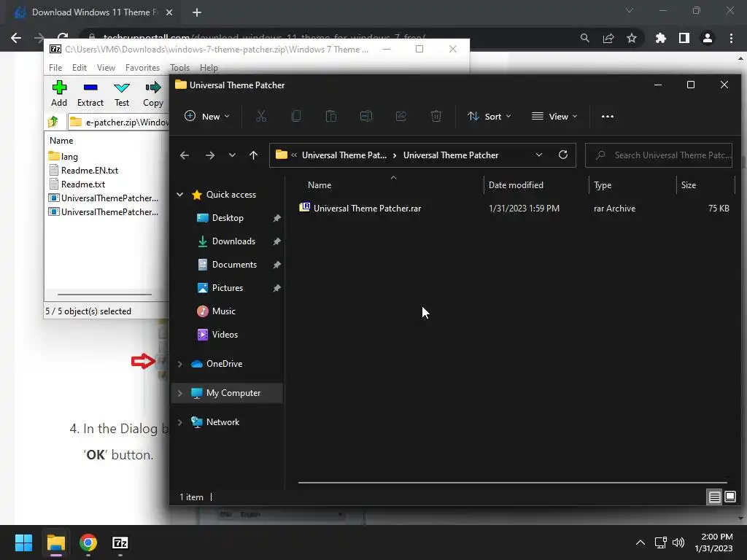Image resolution: width=747 pixels, height=560 pixels.
Task: Unpin Downloads using its pin icon
Action: point(276,241)
